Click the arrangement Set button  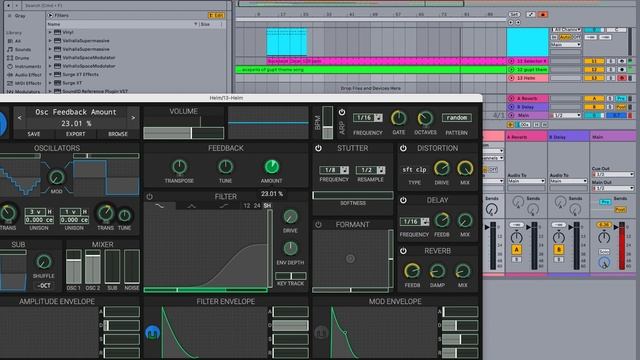pyautogui.click(x=514, y=15)
